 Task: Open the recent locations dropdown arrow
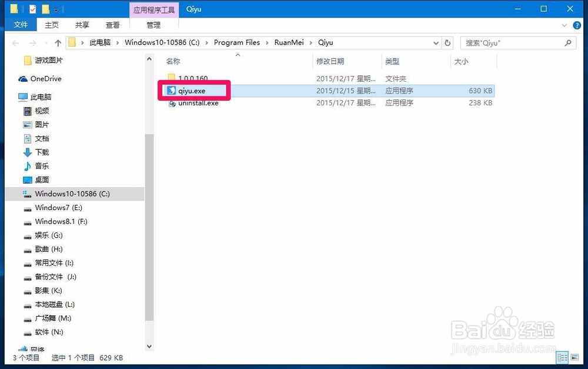click(x=46, y=43)
